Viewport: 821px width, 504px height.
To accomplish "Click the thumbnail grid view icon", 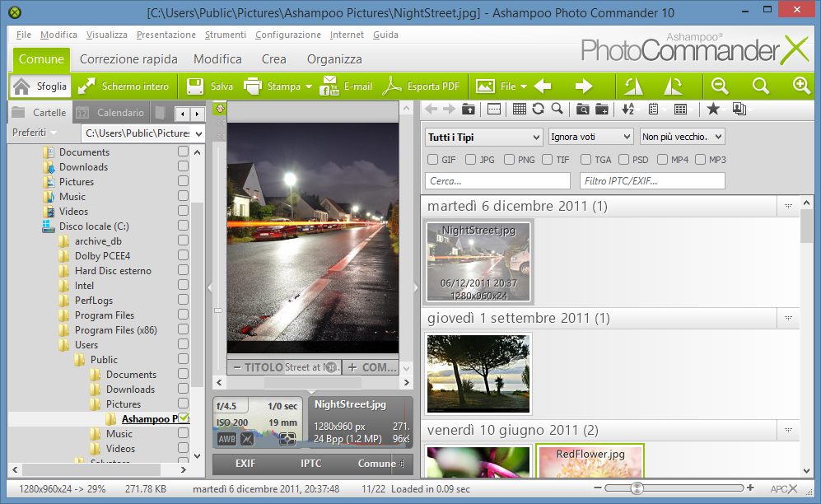I will coord(519,109).
